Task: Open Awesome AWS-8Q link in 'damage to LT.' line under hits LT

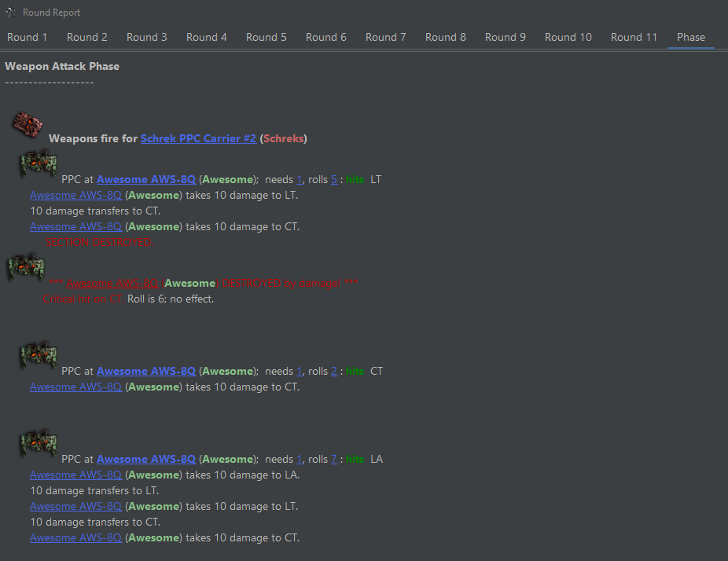Action: (75, 196)
